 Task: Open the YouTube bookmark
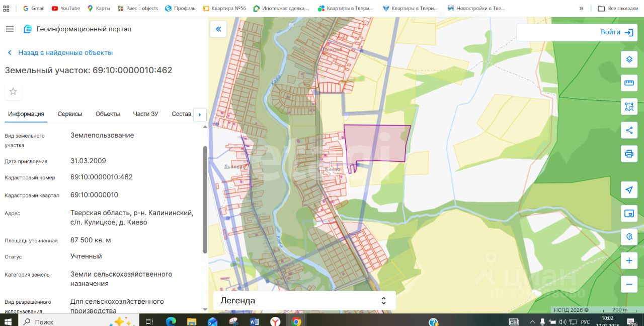[x=66, y=9]
